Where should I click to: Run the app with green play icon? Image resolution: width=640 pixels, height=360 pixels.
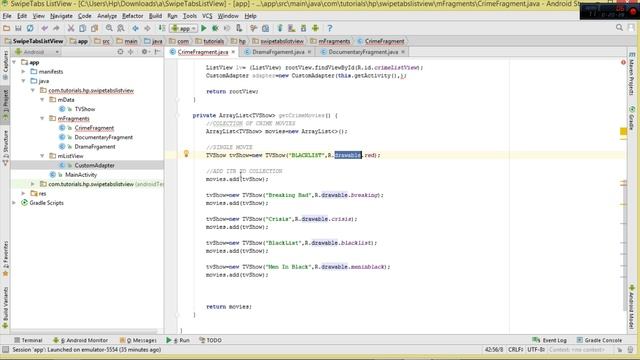pos(204,28)
